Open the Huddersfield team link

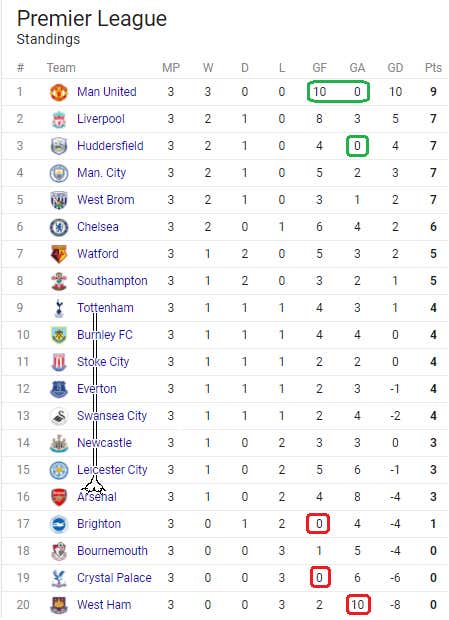pyautogui.click(x=110, y=146)
